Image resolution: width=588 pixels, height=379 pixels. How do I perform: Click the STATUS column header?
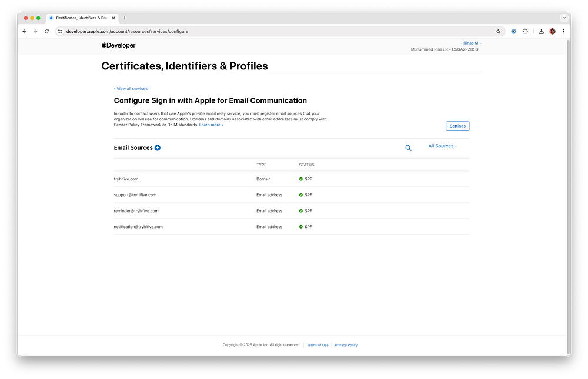(x=306, y=165)
